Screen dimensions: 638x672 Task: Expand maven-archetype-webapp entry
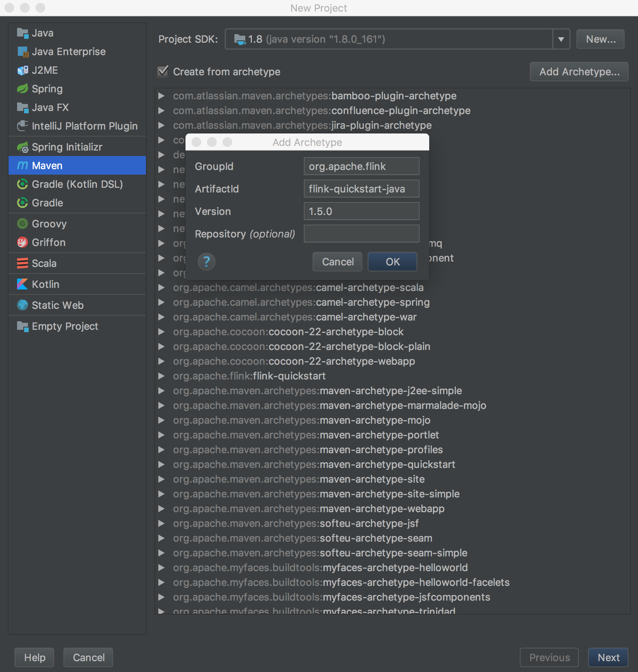pos(161,509)
